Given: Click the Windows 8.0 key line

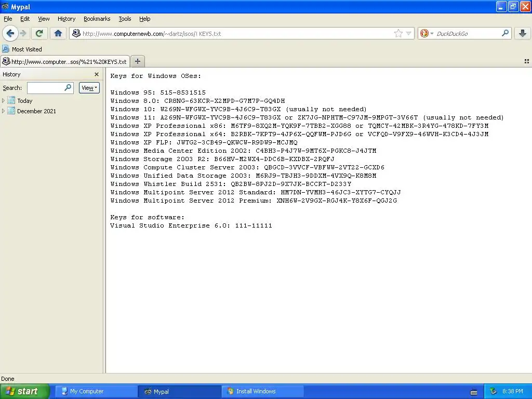Looking at the screenshot, I should (x=197, y=101).
